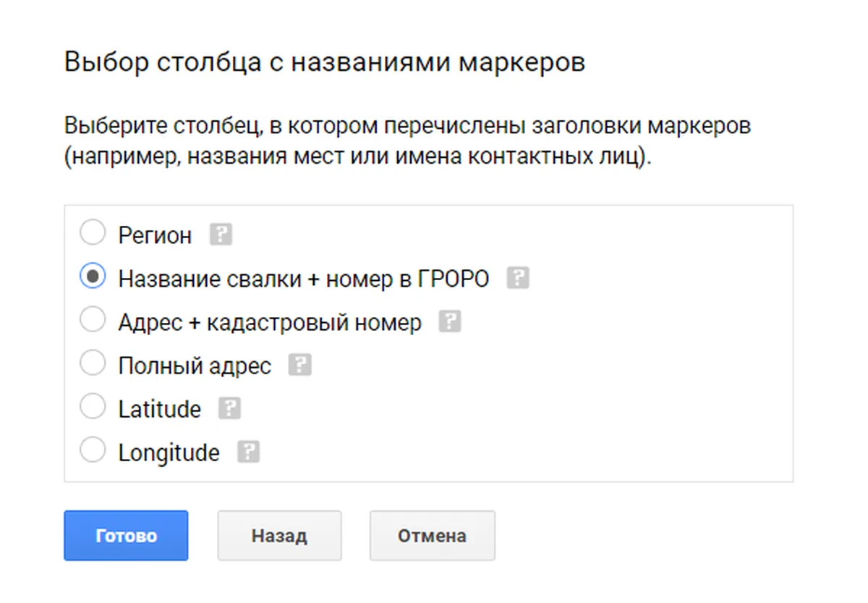Confirm with the Готово button
Viewport: 868px width, 603px height.
(x=126, y=536)
